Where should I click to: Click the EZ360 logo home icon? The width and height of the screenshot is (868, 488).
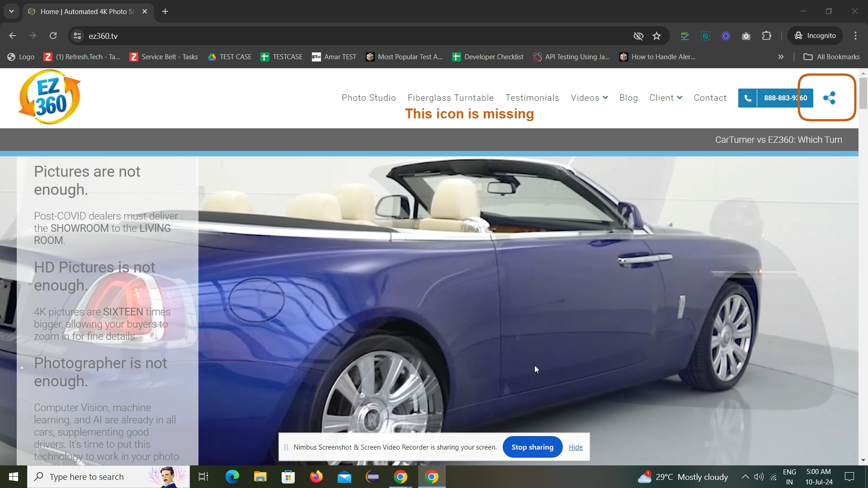[x=49, y=97]
